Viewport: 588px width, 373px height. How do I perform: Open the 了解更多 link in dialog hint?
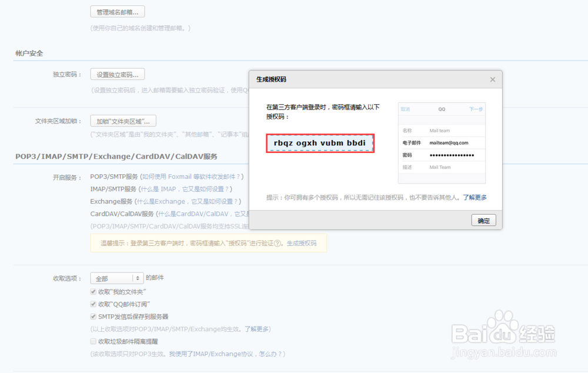point(475,197)
